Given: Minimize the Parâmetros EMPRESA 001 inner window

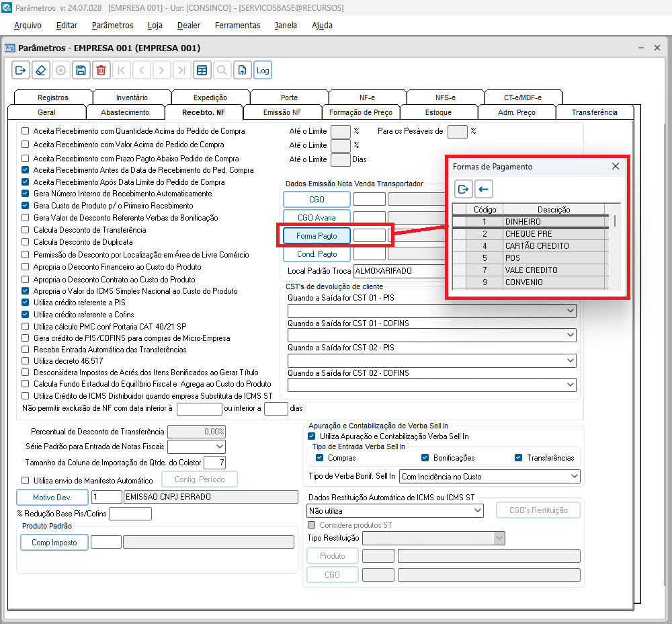Looking at the screenshot, I should 641,48.
